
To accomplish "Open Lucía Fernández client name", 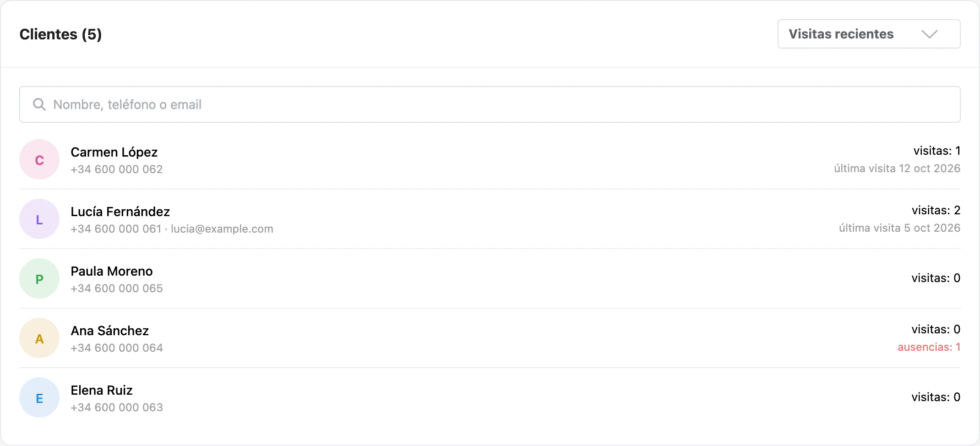I will pyautogui.click(x=120, y=212).
